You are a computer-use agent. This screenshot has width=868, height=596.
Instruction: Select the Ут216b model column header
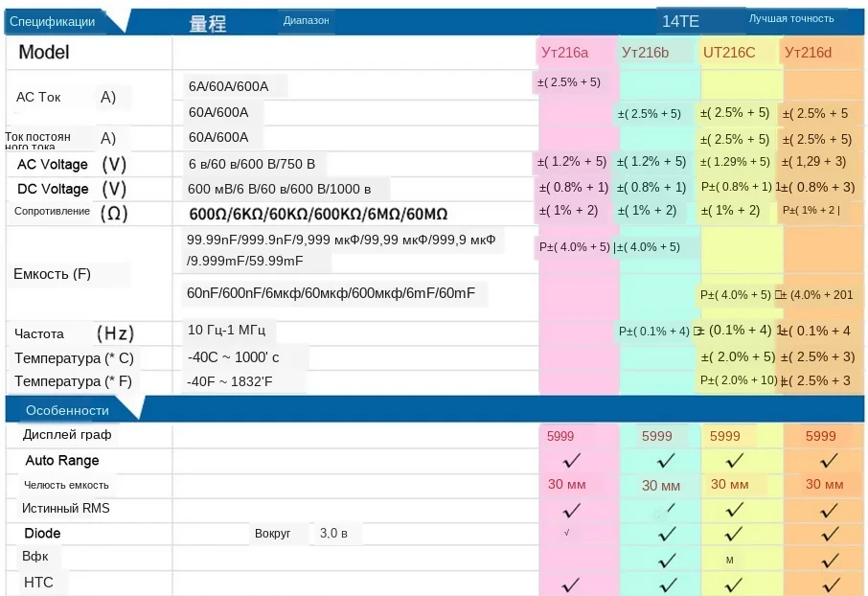click(645, 53)
